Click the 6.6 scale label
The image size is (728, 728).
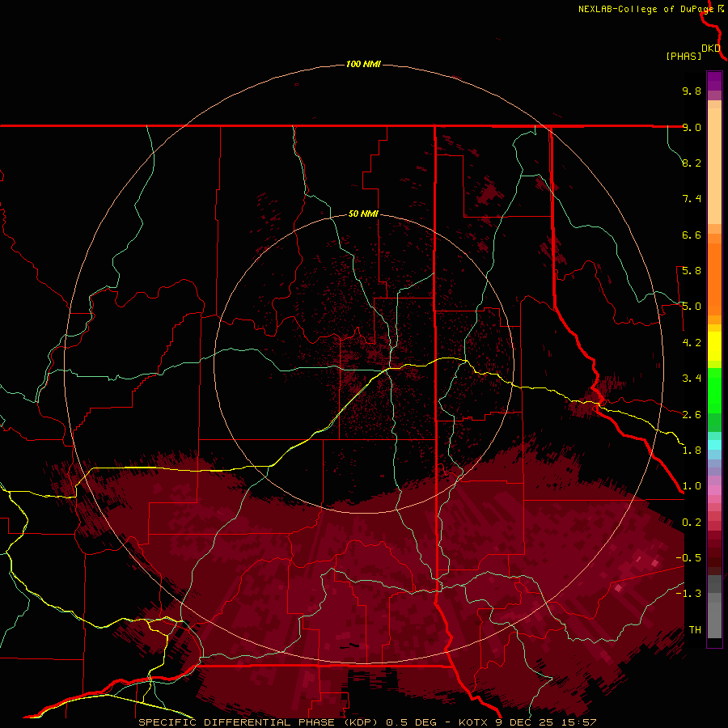(x=692, y=235)
